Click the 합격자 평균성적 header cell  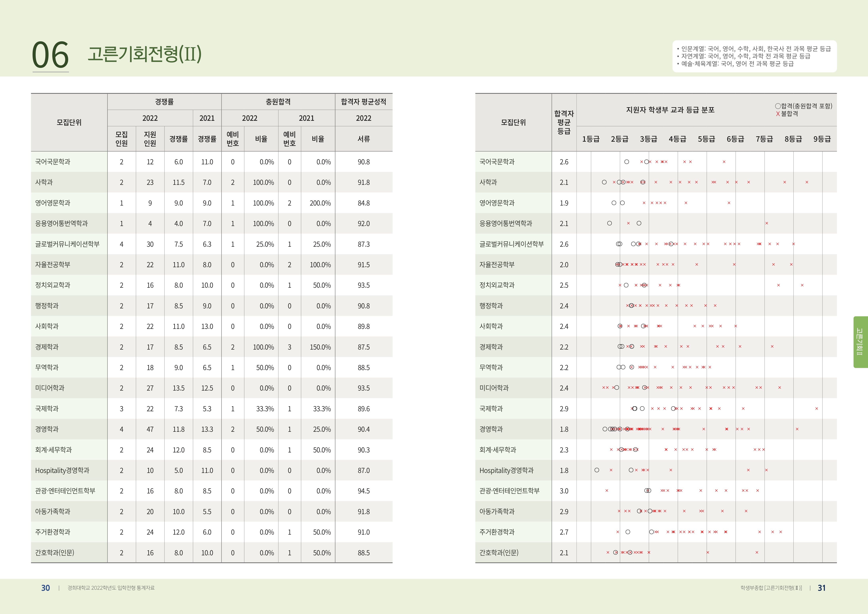pyautogui.click(x=363, y=102)
